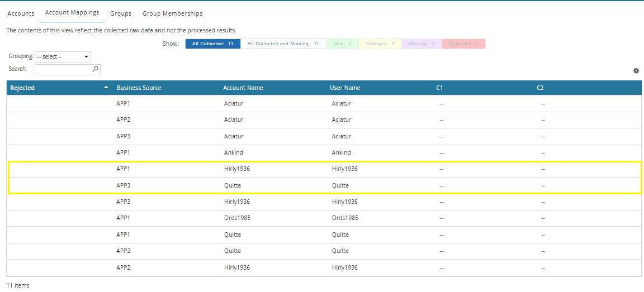This screenshot has width=644, height=292.
Task: Open the Grouping select dropdown
Action: [x=63, y=56]
